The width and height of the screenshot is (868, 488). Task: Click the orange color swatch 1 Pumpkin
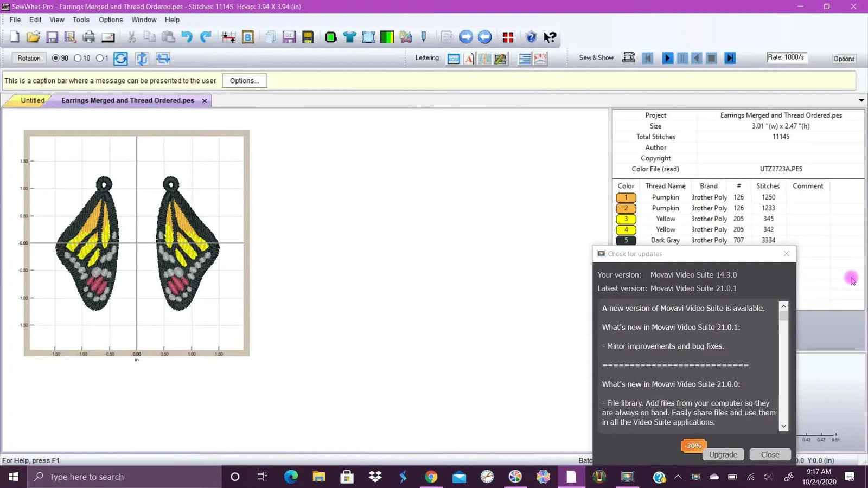pyautogui.click(x=626, y=197)
